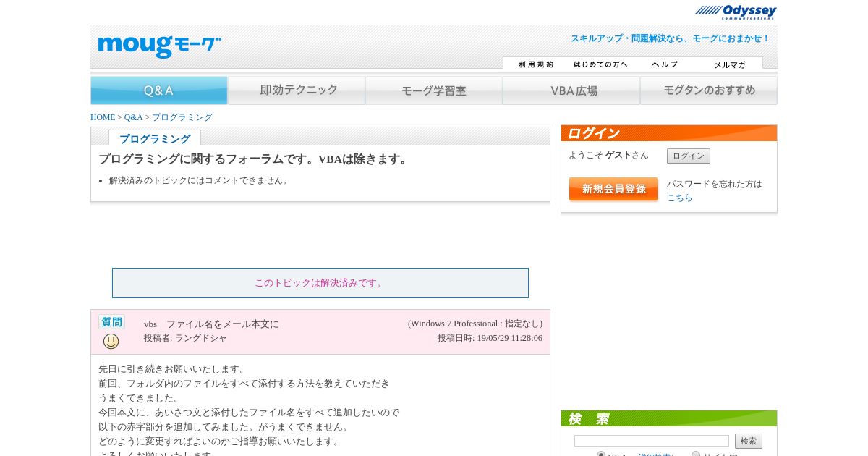Click the poster name ラングドシャ
868x456 pixels.
pos(200,338)
